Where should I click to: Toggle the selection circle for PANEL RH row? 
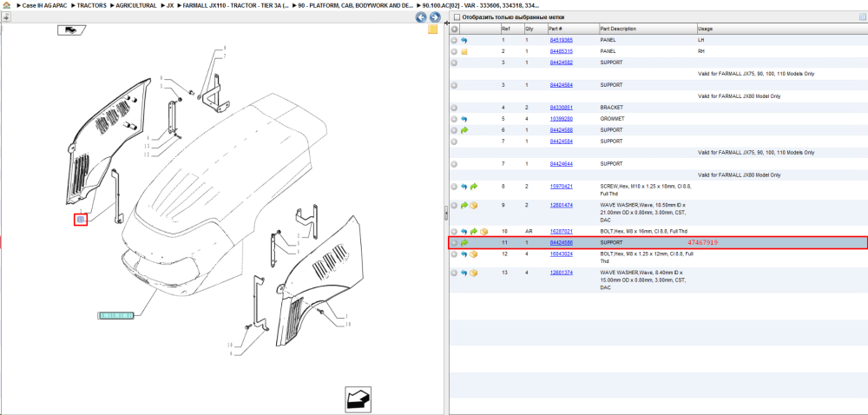(x=454, y=51)
